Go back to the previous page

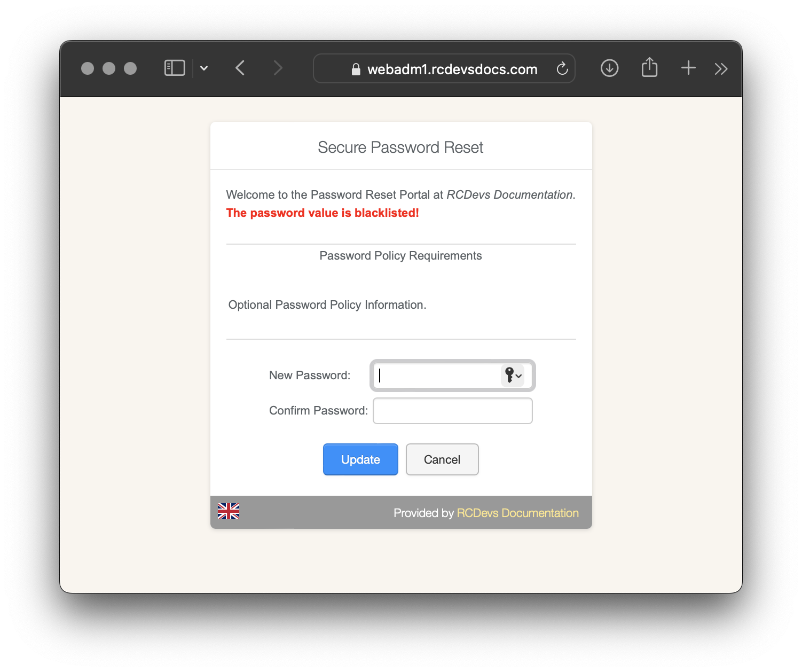click(240, 68)
